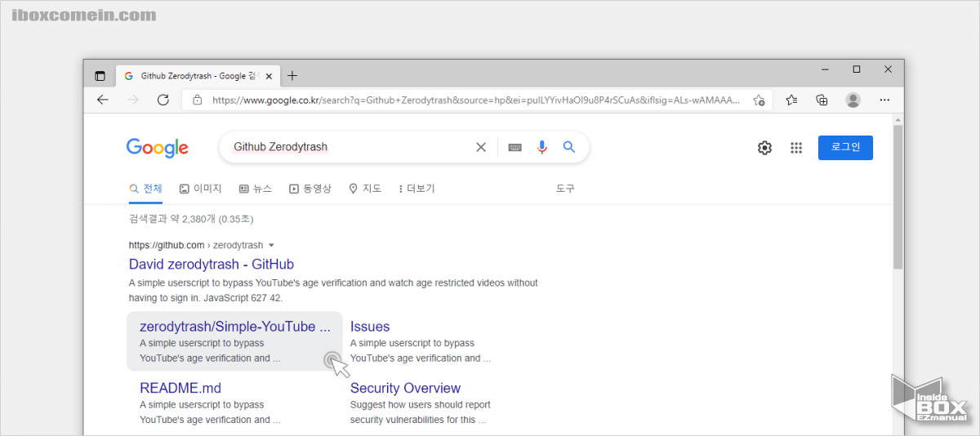This screenshot has height=436, width=980.
Task: Click the scrollbar up arrow
Action: 898,119
